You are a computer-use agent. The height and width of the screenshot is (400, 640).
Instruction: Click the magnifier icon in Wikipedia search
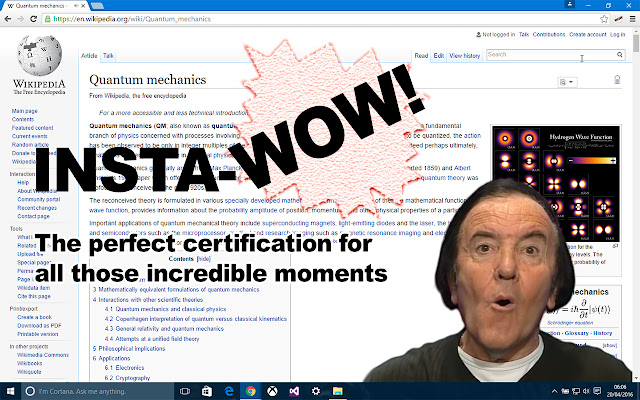[x=620, y=54]
